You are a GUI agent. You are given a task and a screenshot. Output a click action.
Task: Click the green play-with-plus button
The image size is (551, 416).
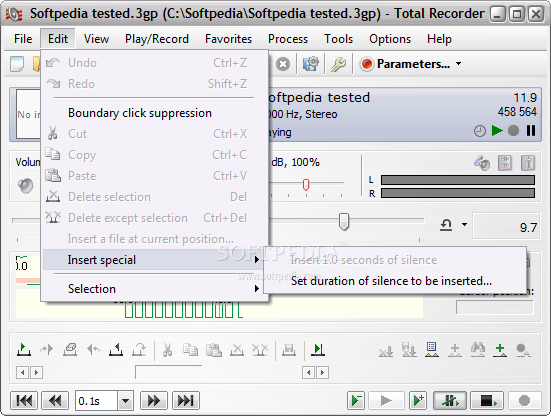pyautogui.click(x=418, y=401)
